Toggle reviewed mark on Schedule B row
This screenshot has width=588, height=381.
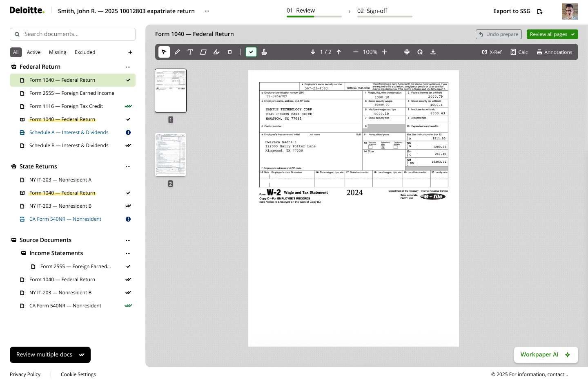coord(128,146)
